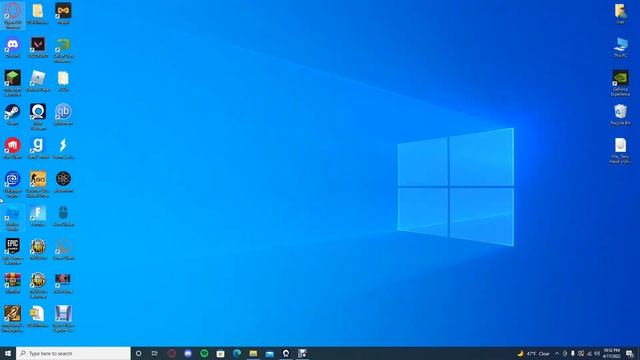Viewport: 640px width, 360px height.
Task: Select the blue lightning bolt desktop icon
Action: pos(63,149)
